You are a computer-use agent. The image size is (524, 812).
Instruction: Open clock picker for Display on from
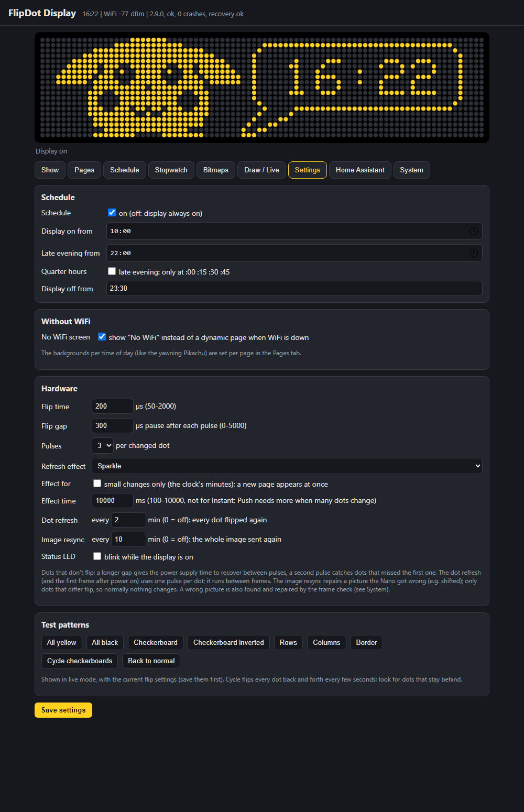(x=473, y=231)
